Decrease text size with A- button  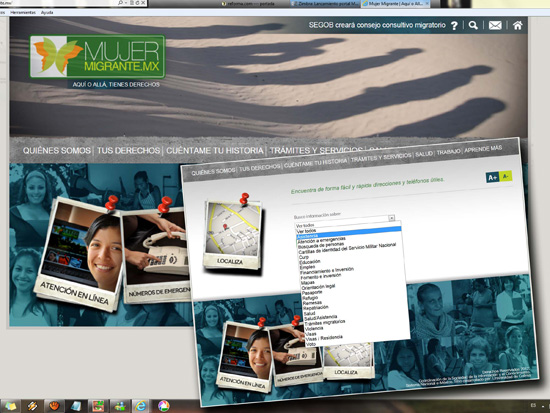click(x=505, y=176)
